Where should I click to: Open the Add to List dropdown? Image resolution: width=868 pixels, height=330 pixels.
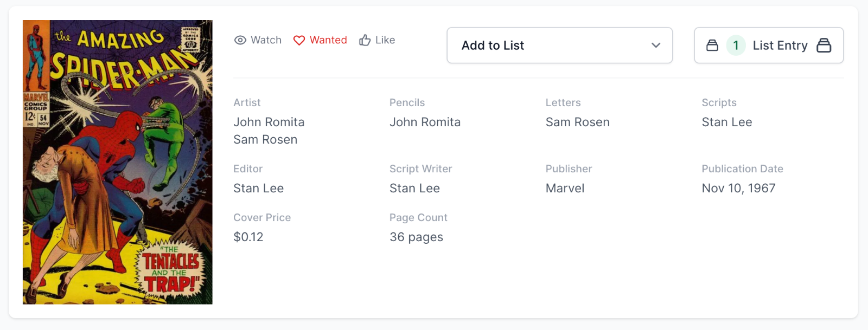[x=559, y=46]
